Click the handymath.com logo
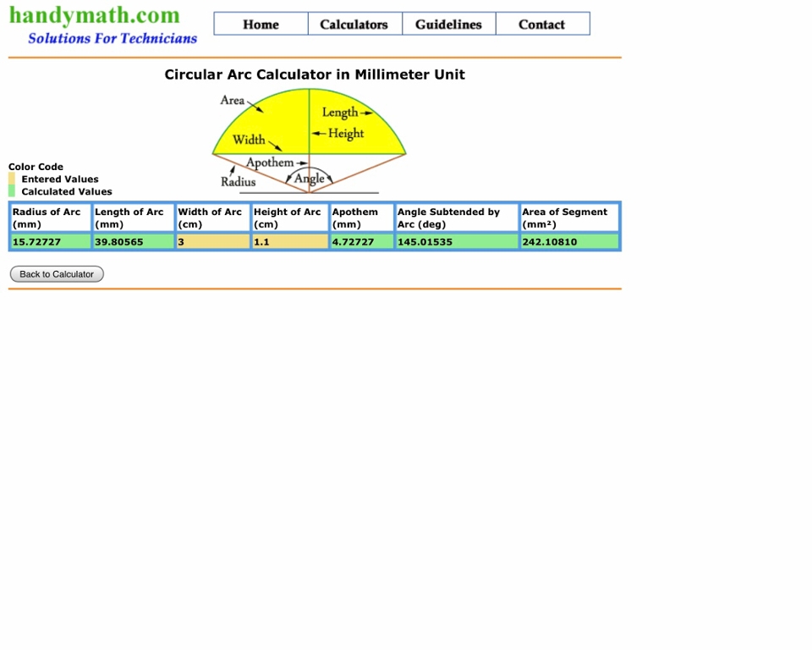Screen dimensions: 812x650 tap(95, 15)
